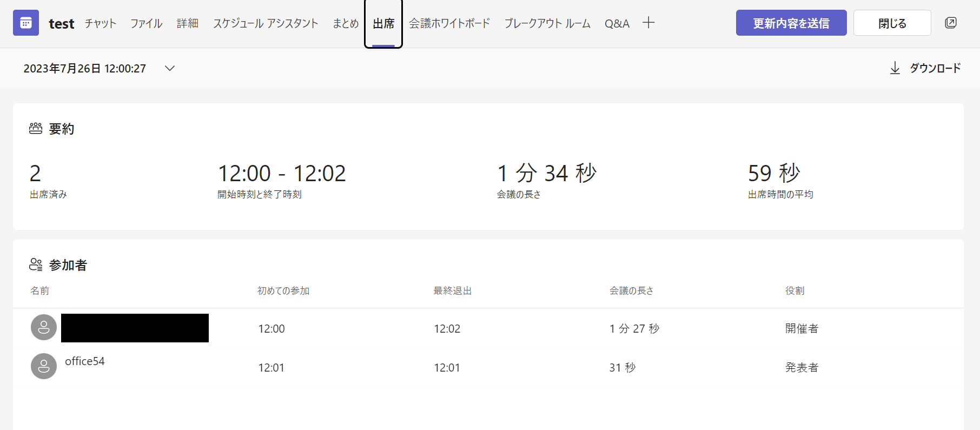Click the 開催者 role cell
Viewport: 980px width, 430px height.
pos(802,328)
